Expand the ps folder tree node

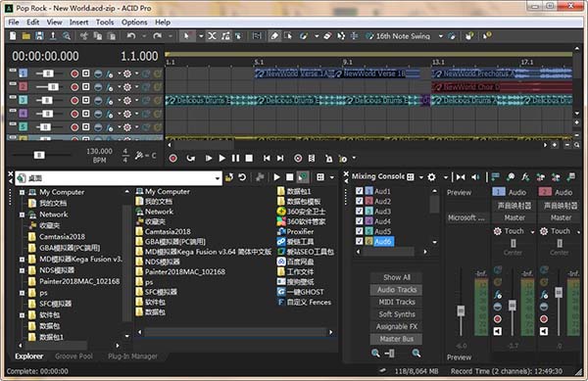click(x=23, y=293)
